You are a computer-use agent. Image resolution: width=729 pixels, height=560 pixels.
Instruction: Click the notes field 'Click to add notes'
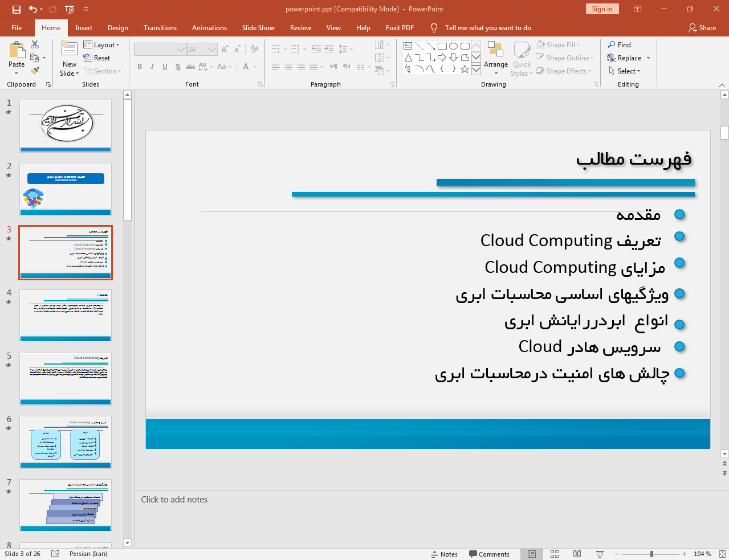174,500
